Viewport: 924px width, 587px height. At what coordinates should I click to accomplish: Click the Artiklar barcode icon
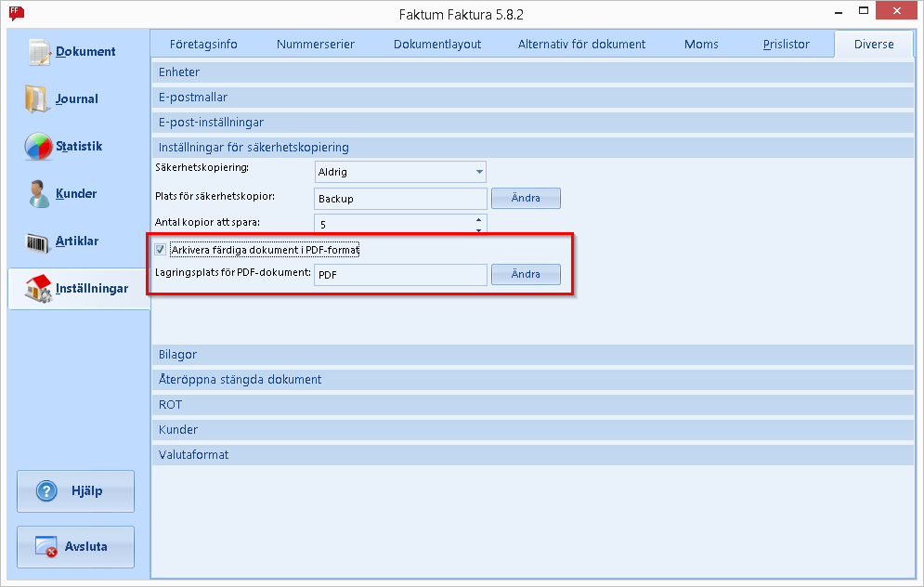(37, 241)
